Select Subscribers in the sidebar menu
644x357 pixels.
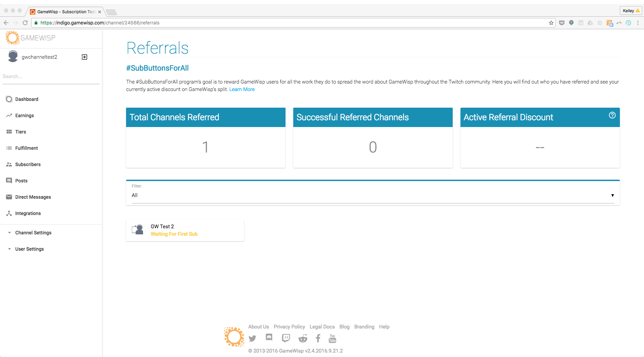pos(28,164)
